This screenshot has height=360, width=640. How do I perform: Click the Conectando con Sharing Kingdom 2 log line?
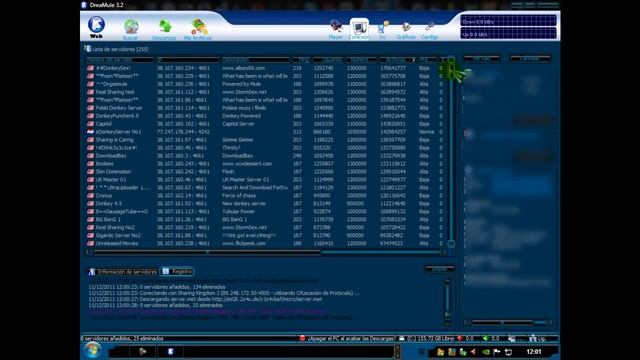(x=224, y=293)
